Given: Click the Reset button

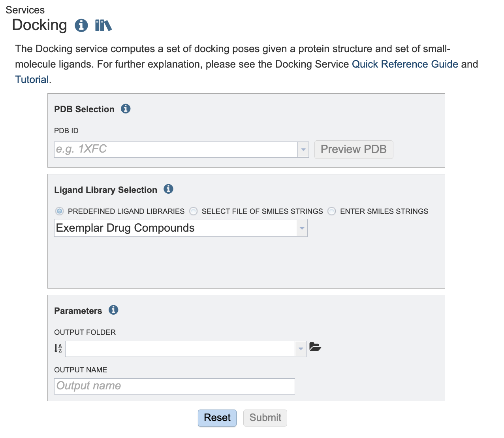Looking at the screenshot, I should pos(217,418).
